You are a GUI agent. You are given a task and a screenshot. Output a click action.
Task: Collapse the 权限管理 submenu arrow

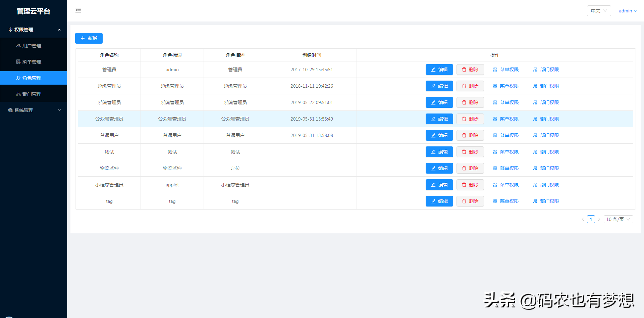(59, 30)
